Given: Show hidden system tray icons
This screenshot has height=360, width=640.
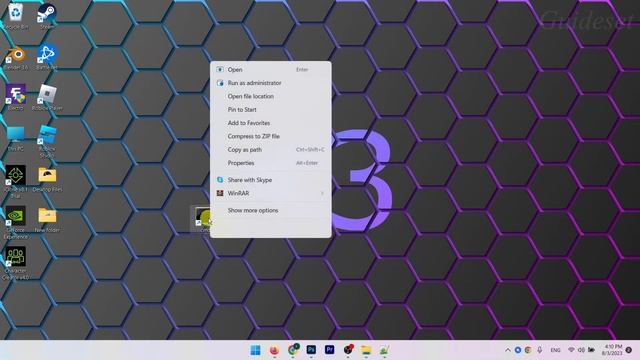Looking at the screenshot, I should pos(508,350).
